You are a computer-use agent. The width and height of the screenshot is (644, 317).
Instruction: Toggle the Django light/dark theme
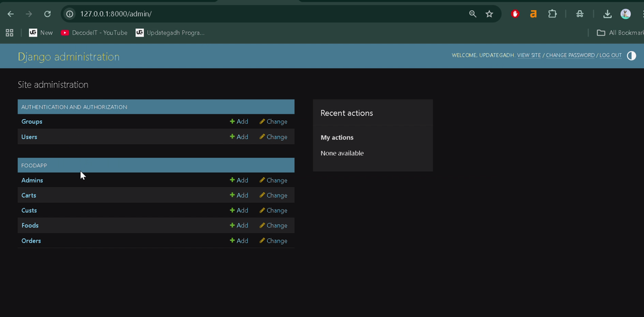tap(631, 56)
